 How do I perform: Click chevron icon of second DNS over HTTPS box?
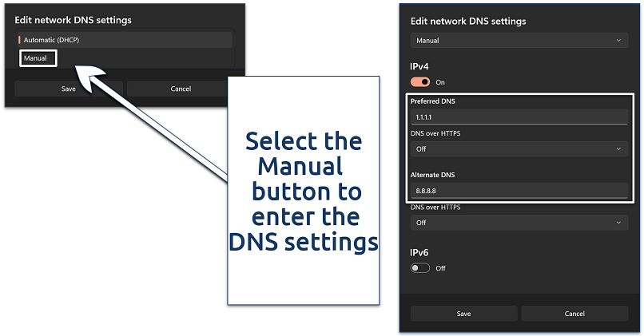click(x=618, y=223)
